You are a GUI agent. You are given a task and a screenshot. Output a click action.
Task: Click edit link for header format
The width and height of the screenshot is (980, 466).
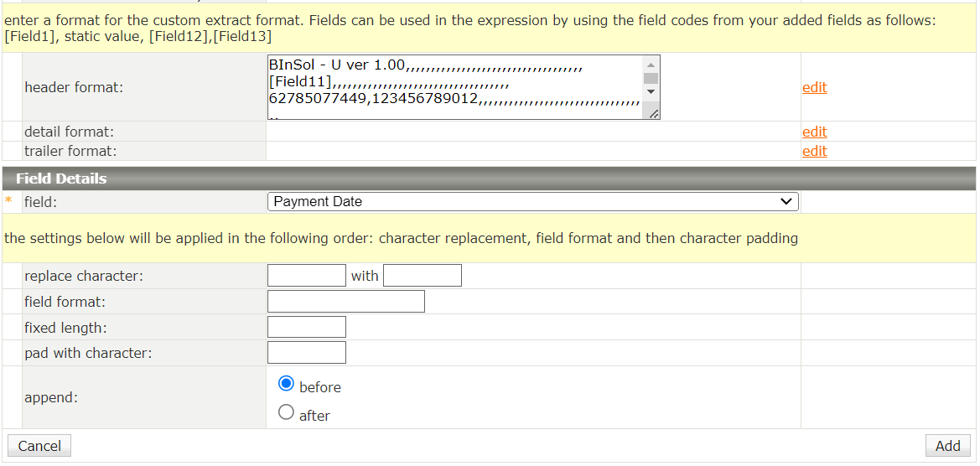pyautogui.click(x=814, y=87)
